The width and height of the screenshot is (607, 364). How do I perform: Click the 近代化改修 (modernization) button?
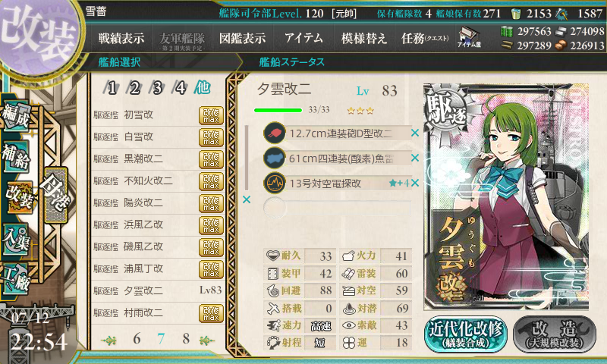[466, 334]
